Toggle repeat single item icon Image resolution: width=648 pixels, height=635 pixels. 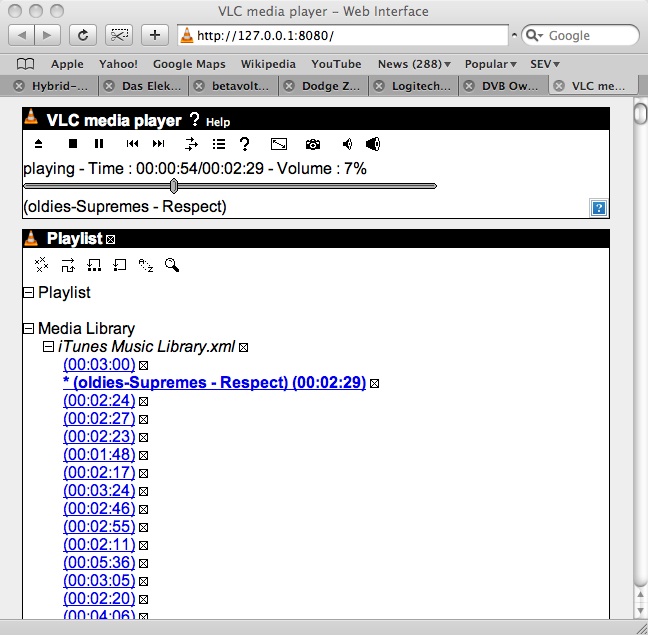click(x=119, y=265)
